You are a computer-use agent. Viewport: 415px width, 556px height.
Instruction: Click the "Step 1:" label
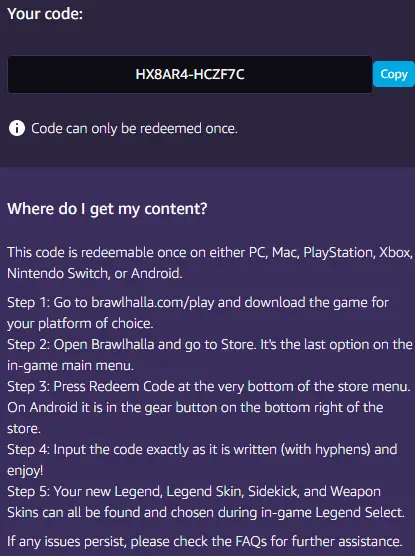click(28, 303)
